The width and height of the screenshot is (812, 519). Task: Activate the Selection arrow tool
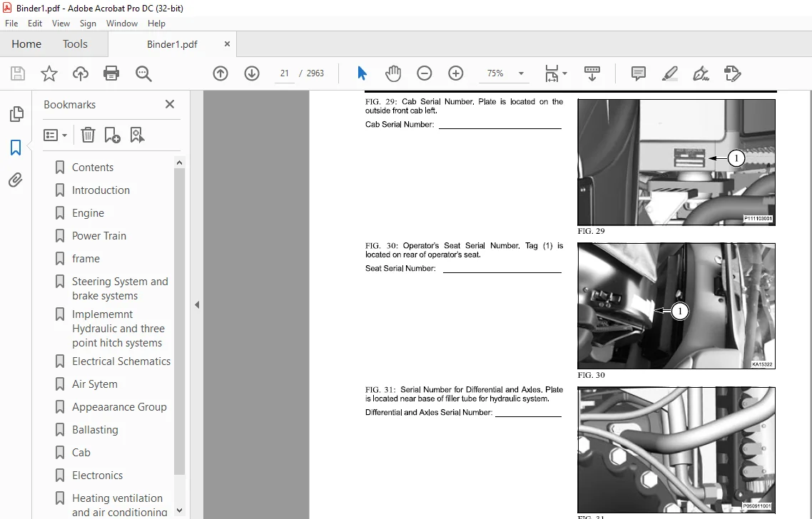(362, 73)
